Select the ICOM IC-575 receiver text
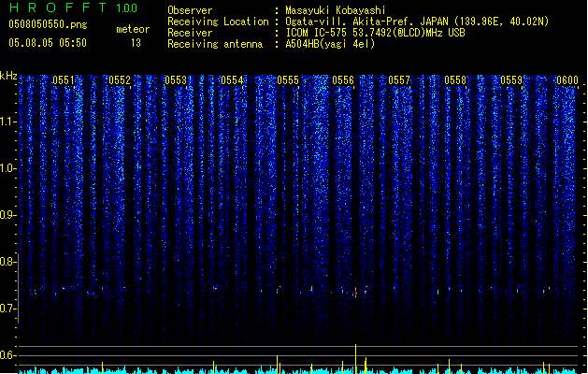Viewport: 588px width, 374px height. (x=375, y=33)
